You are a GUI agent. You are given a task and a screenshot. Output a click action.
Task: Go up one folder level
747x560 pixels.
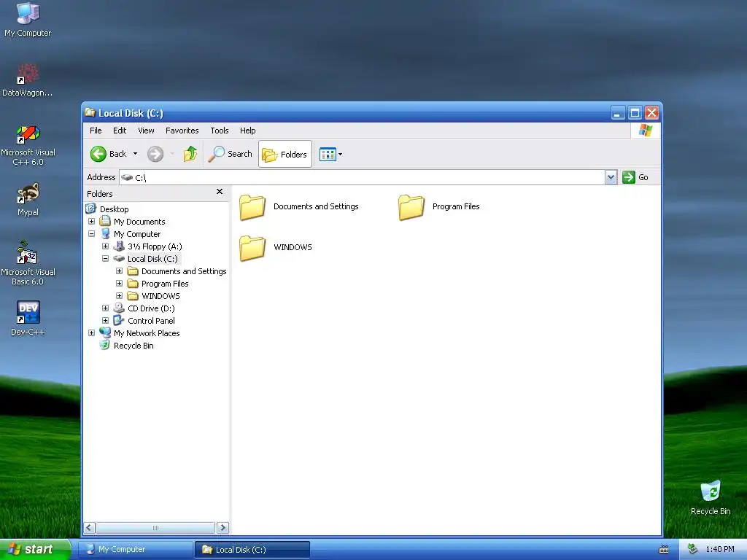190,154
